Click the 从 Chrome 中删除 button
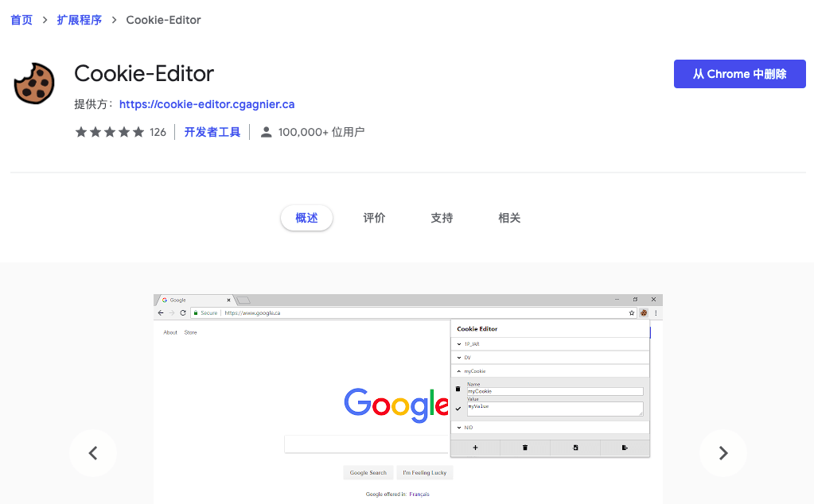 click(x=739, y=74)
